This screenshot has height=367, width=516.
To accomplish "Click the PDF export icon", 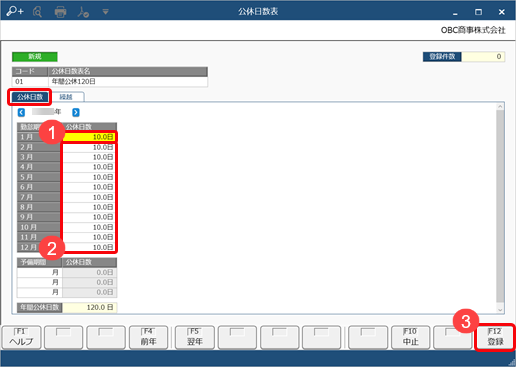I will pyautogui.click(x=83, y=12).
